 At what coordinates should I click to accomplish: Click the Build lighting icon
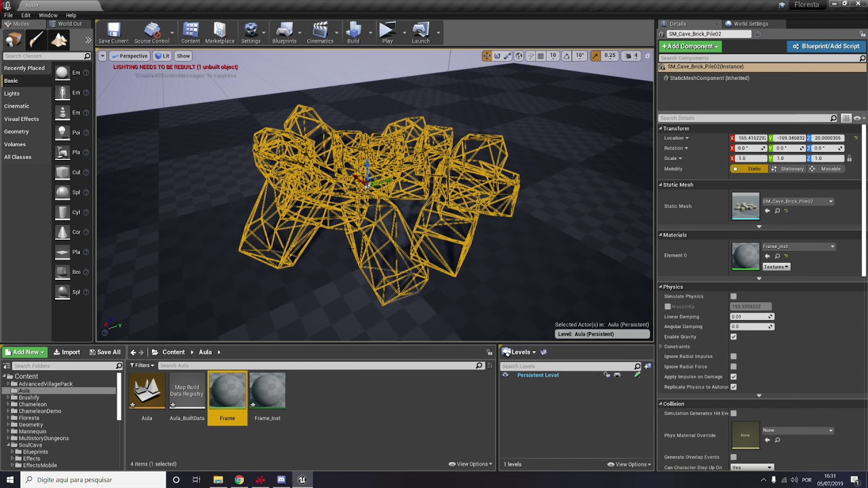tap(353, 33)
